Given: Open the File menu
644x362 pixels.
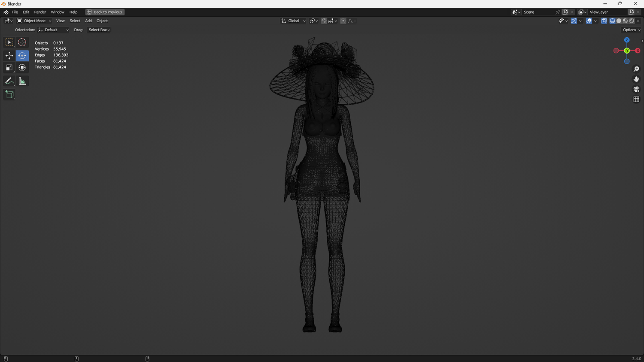Looking at the screenshot, I should click(x=15, y=12).
